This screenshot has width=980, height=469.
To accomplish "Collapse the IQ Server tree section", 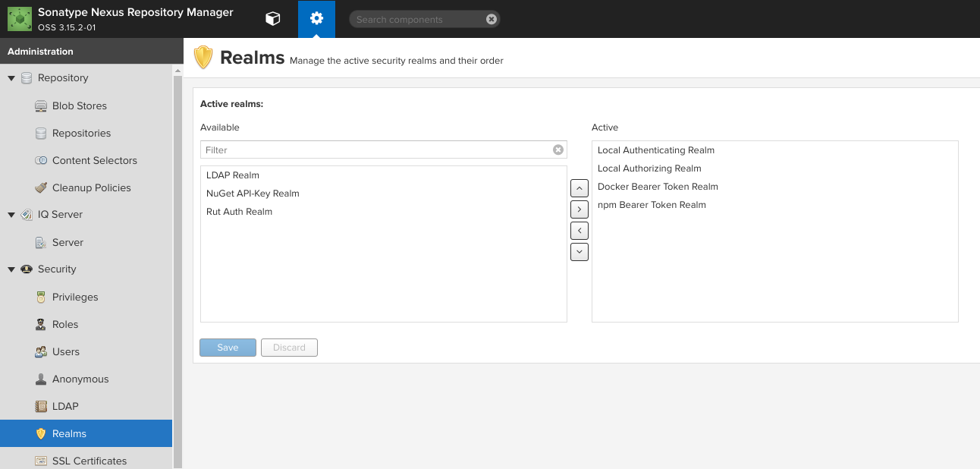I will pyautogui.click(x=11, y=215).
